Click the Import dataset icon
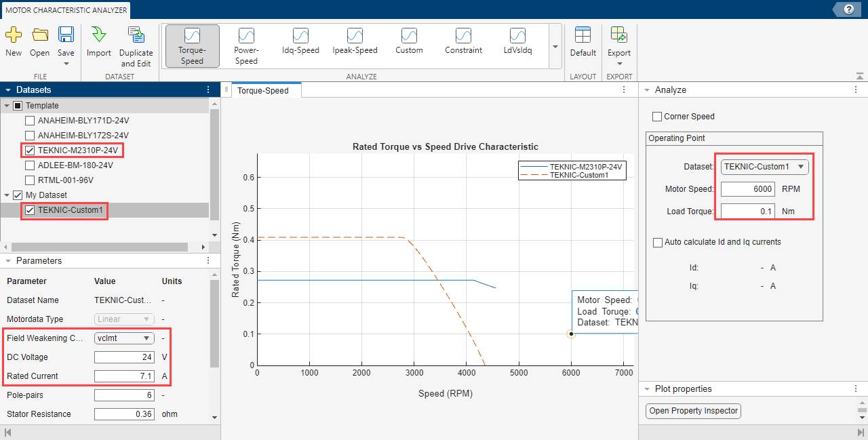 pyautogui.click(x=99, y=35)
